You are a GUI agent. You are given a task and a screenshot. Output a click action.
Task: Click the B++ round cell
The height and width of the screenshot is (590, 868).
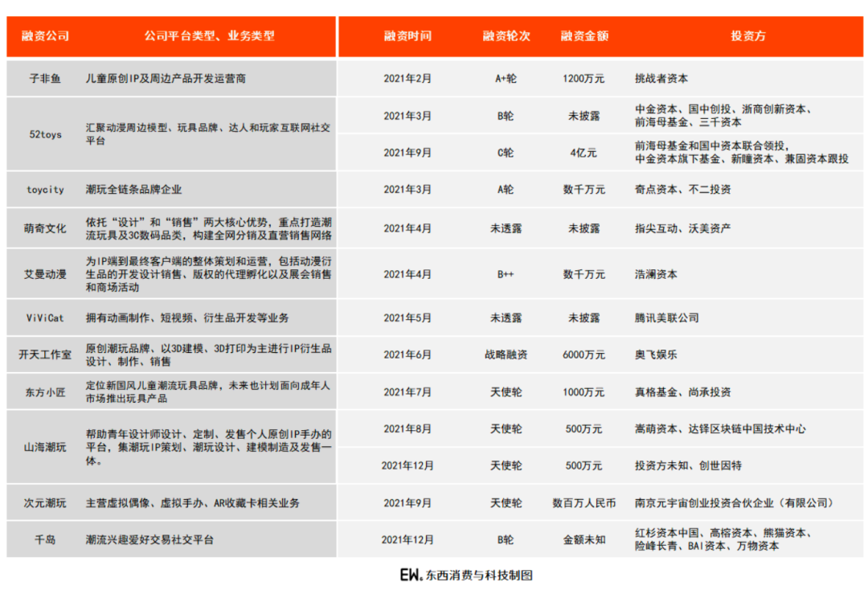(x=506, y=275)
